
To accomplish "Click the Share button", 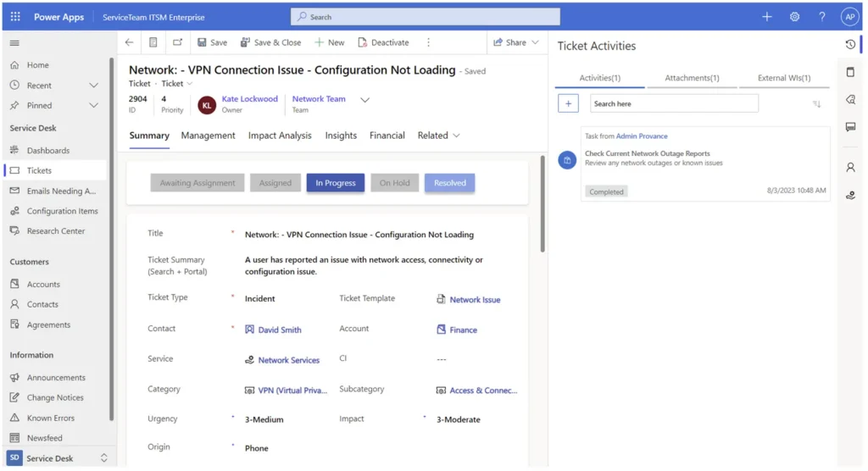I will click(509, 42).
